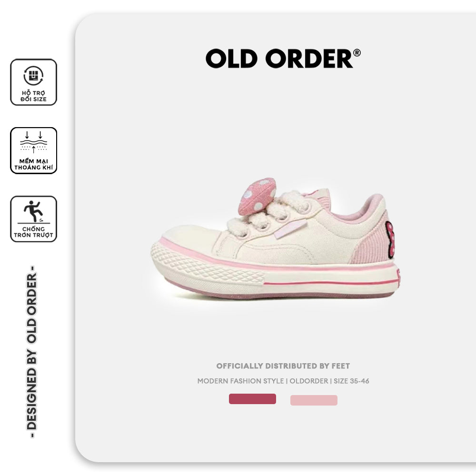
Task: Select the soft breathable cushion icon
Action: tap(33, 142)
